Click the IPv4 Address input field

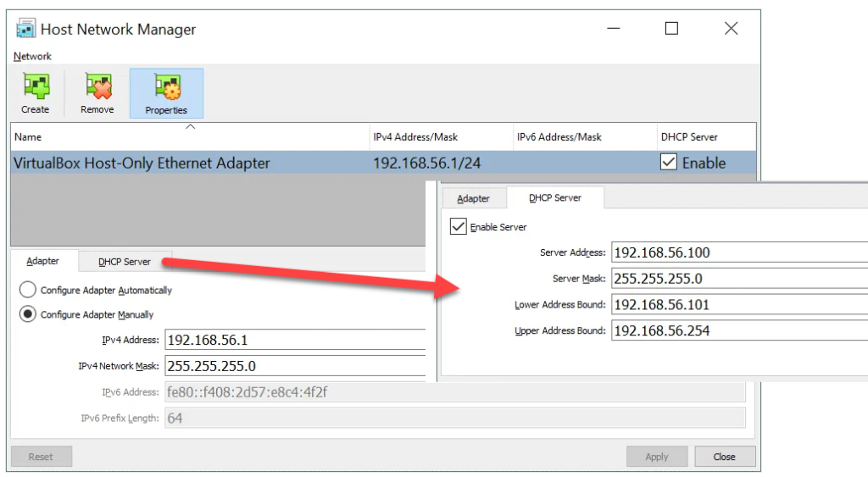(296, 340)
